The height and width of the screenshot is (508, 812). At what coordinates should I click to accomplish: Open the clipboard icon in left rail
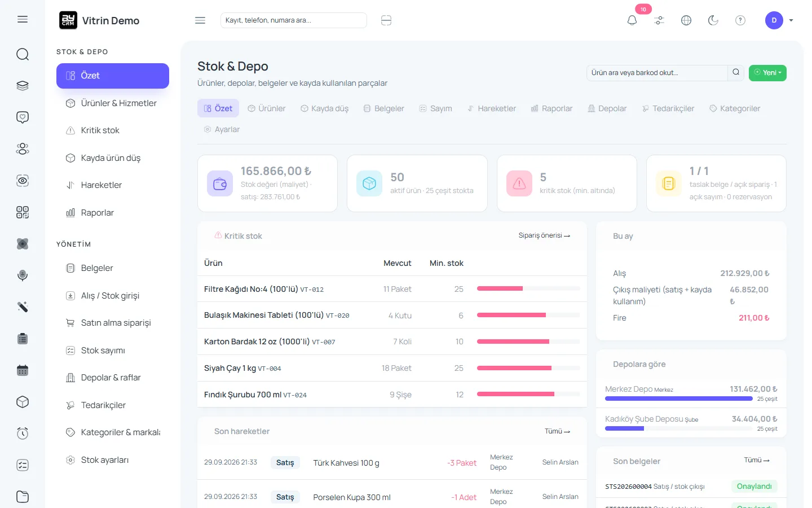coord(23,339)
